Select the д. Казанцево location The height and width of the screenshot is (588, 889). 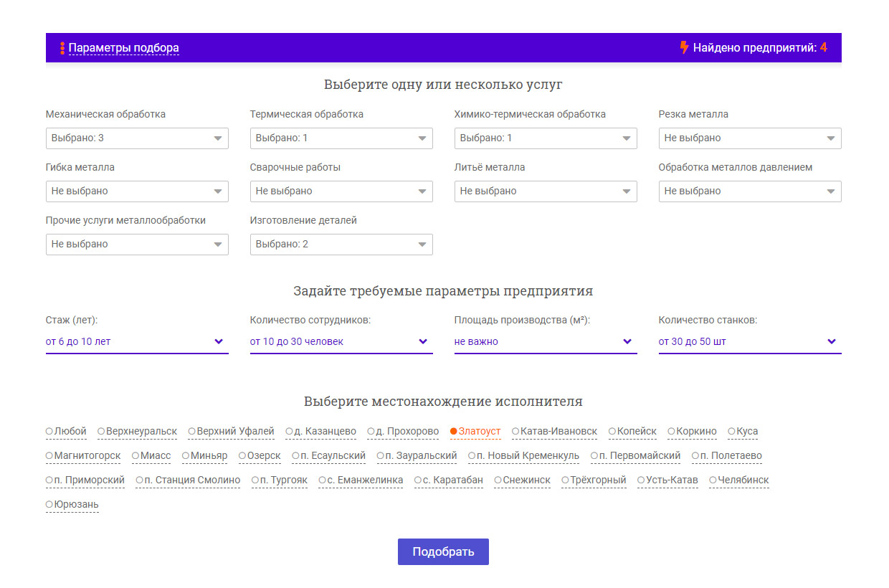click(x=320, y=432)
